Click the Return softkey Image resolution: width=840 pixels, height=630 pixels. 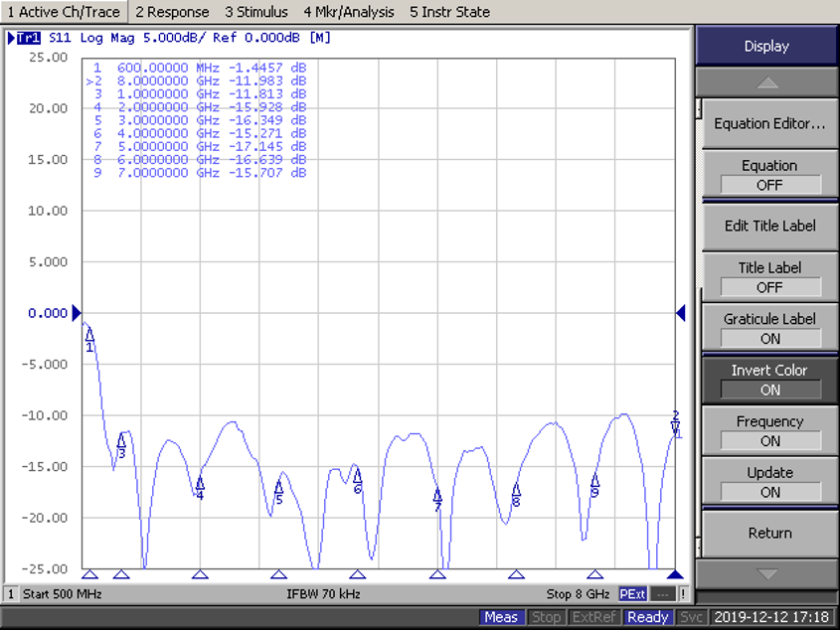pyautogui.click(x=769, y=533)
